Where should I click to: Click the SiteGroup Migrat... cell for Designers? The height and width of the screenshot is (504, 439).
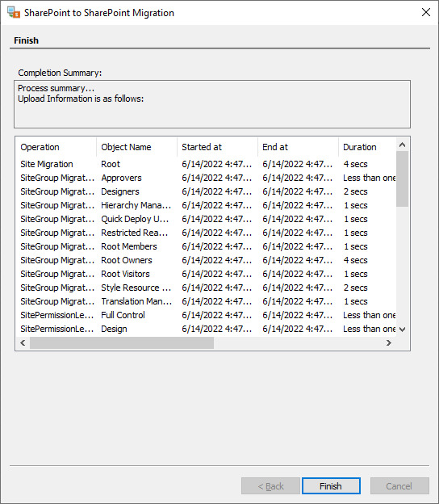[x=57, y=191]
